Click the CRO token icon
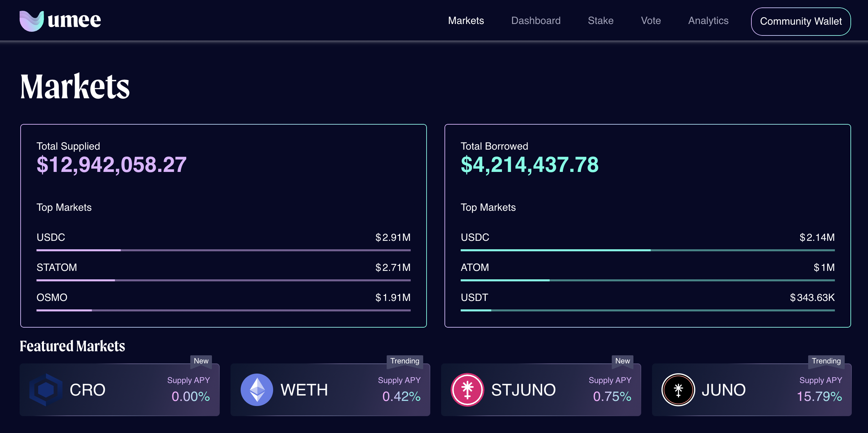The height and width of the screenshot is (433, 868). tap(46, 390)
